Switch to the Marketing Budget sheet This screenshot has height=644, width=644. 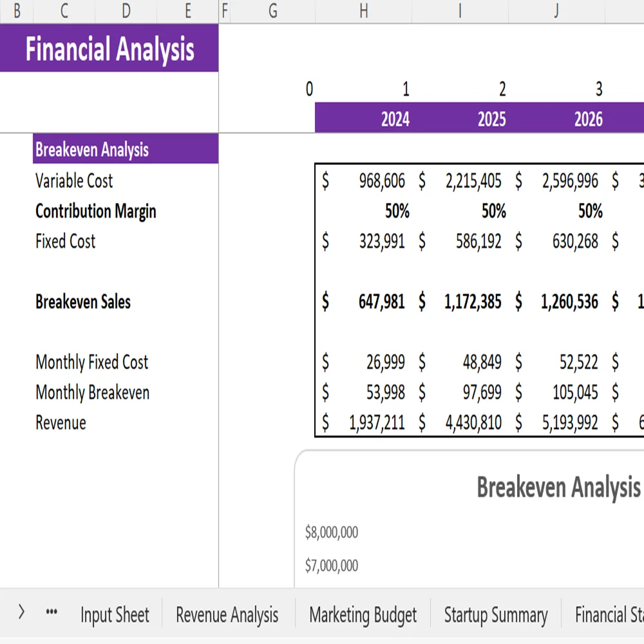click(x=363, y=614)
